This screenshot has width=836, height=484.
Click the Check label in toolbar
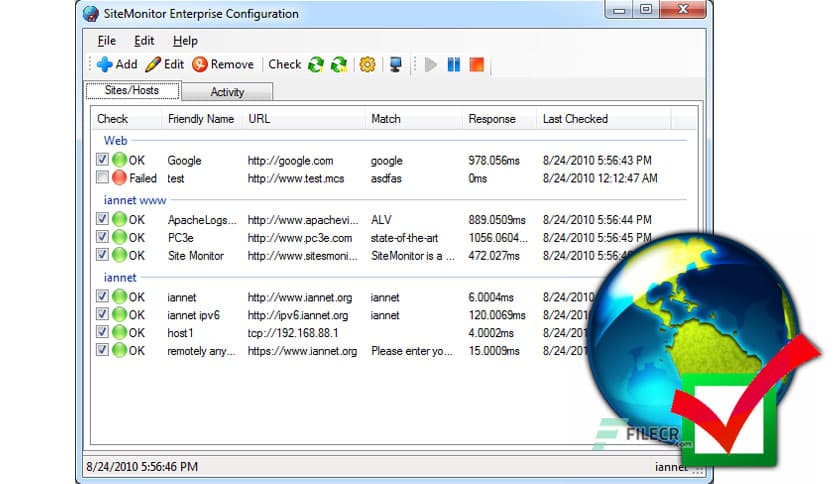pyautogui.click(x=285, y=64)
